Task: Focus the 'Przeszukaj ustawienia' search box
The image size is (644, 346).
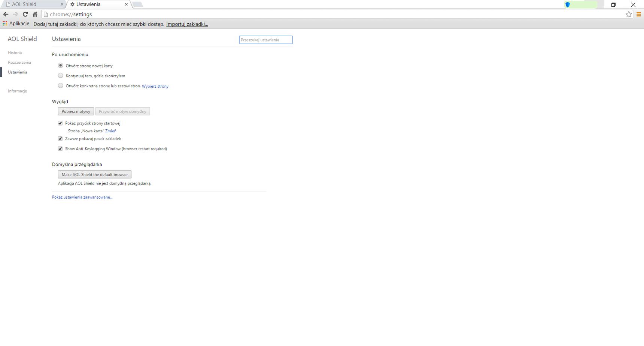Action: pos(266,40)
